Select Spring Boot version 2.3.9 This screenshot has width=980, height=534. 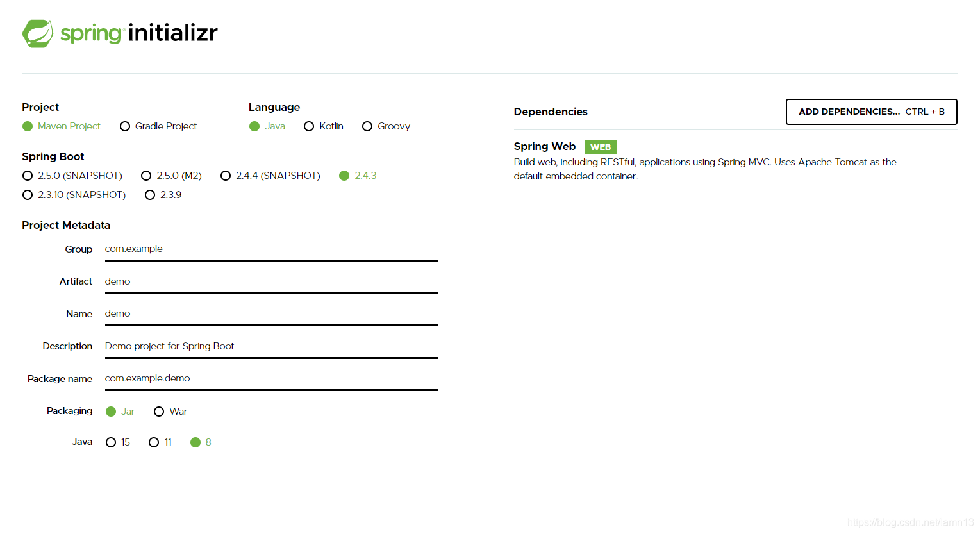coord(163,195)
